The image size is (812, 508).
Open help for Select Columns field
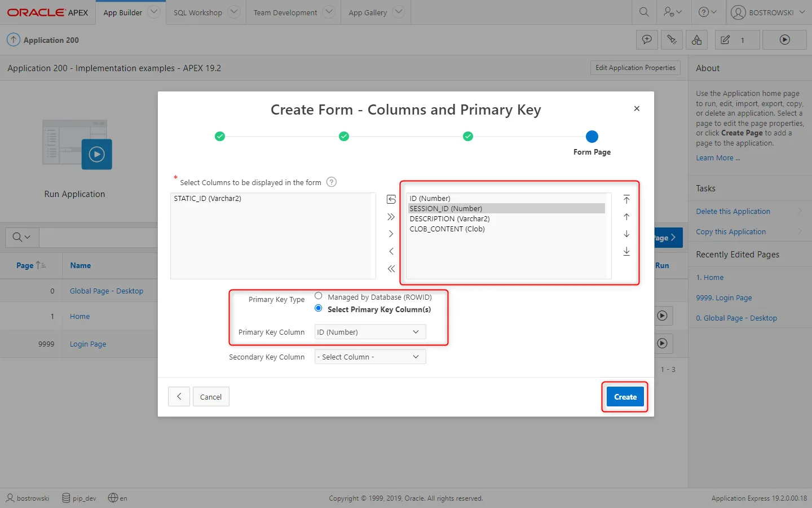click(x=332, y=182)
